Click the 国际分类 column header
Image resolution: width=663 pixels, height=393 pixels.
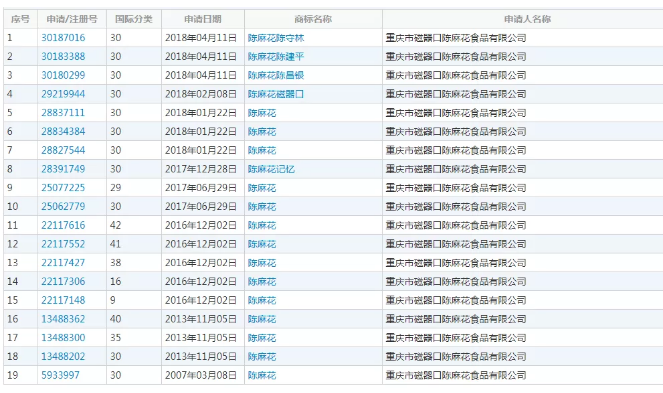134,19
